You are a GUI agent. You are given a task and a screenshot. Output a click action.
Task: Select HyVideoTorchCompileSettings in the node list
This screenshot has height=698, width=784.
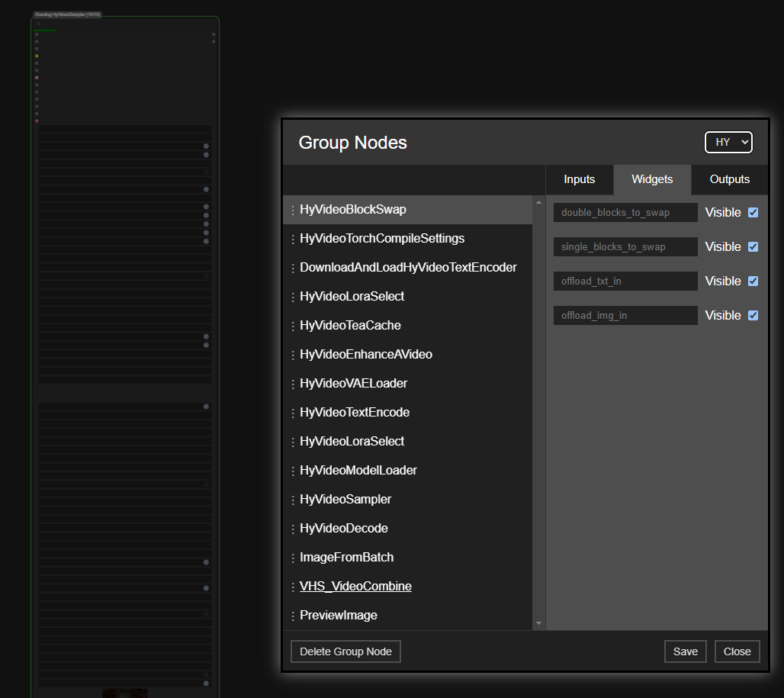coord(407,239)
